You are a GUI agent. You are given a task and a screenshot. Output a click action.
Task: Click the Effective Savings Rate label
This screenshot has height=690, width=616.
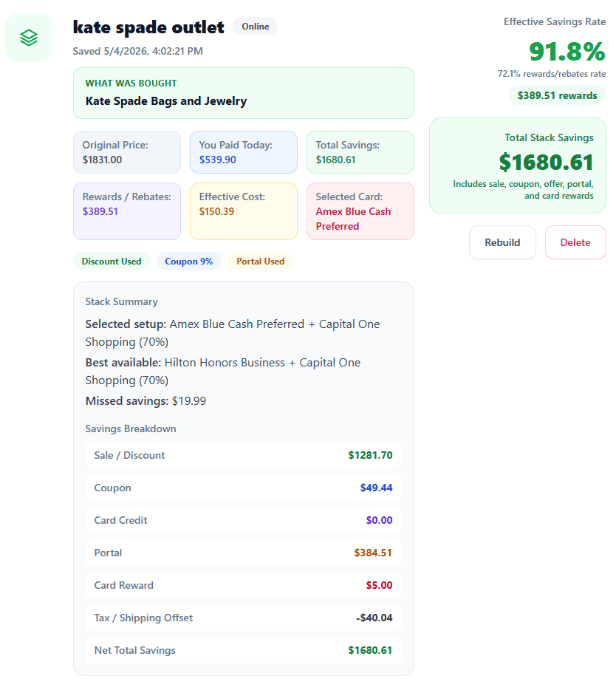click(x=555, y=21)
